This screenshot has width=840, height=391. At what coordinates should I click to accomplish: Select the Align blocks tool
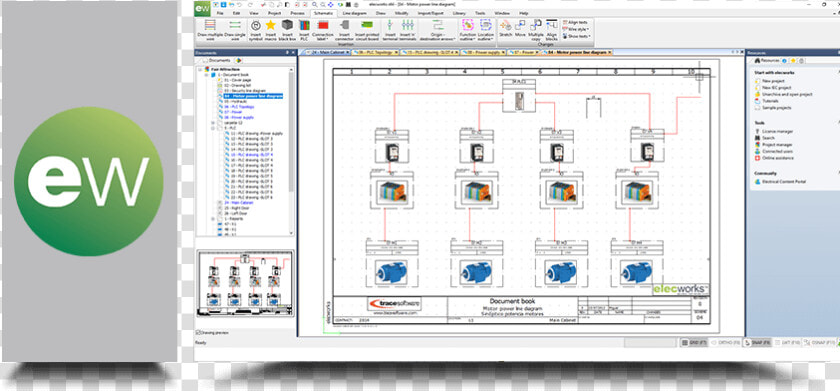tap(551, 30)
